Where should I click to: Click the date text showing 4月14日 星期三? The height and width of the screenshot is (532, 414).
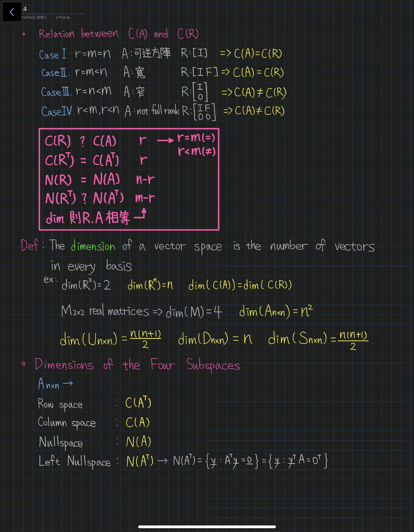tap(35, 17)
